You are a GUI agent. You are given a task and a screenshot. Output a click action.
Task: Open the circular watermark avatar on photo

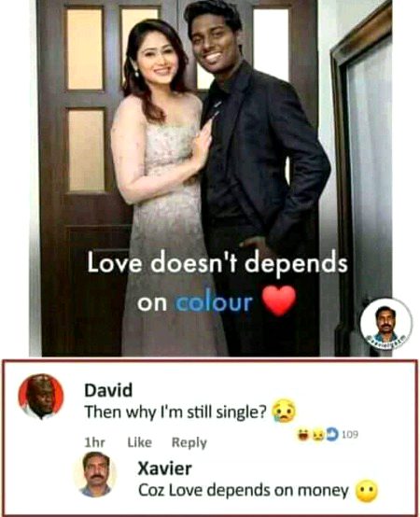tap(385, 324)
